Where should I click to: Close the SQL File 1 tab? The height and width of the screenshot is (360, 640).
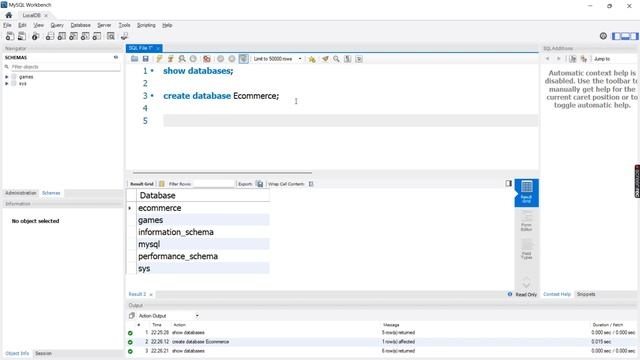[158, 48]
